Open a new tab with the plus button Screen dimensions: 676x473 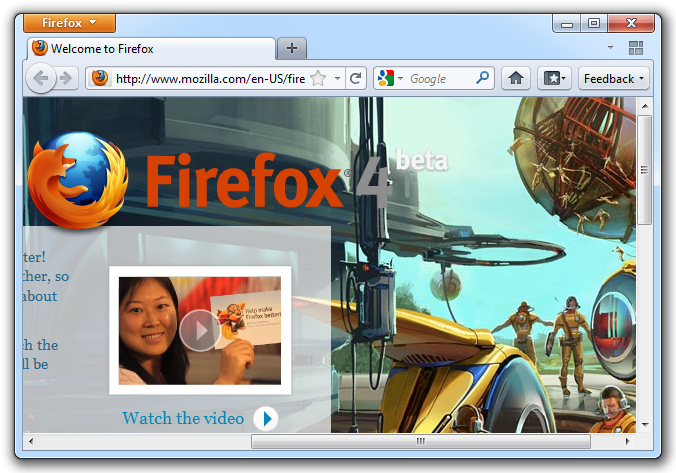click(292, 48)
